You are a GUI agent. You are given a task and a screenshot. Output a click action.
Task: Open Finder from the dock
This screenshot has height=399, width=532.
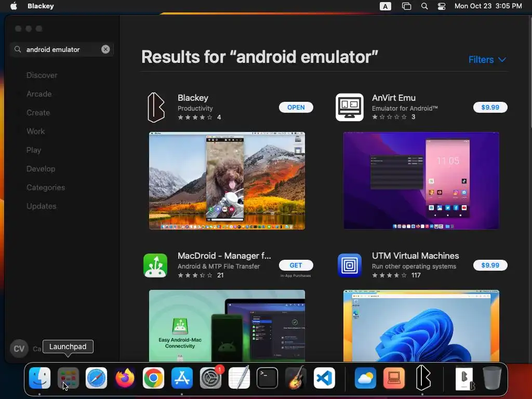(39, 378)
